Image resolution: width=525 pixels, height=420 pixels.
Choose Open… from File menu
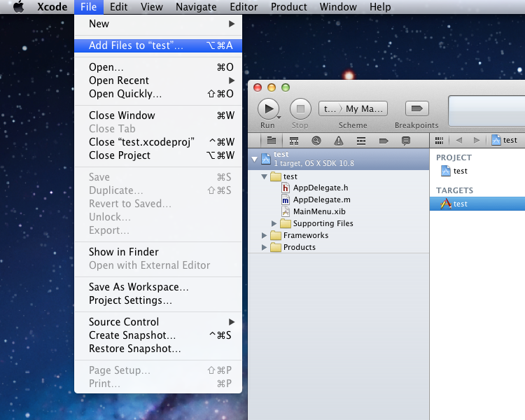pyautogui.click(x=158, y=67)
